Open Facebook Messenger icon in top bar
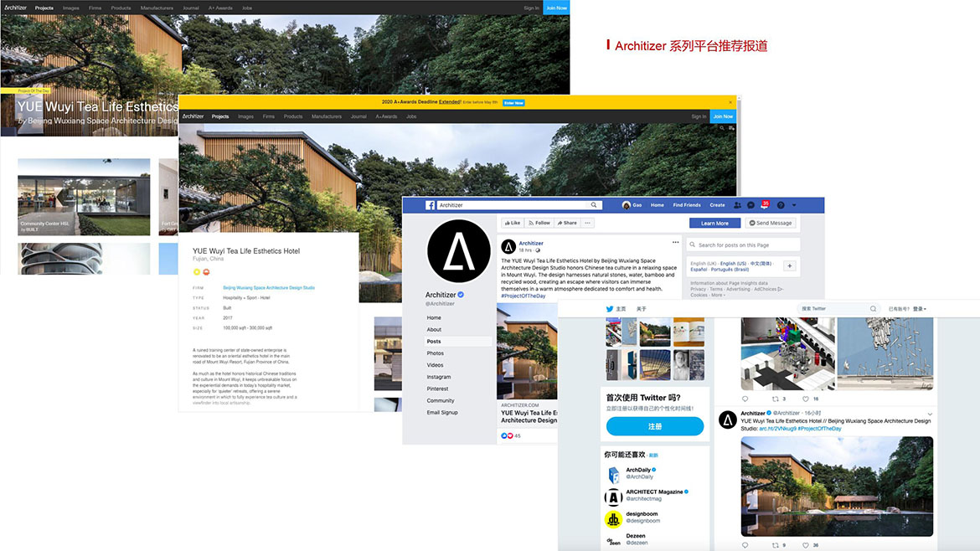The height and width of the screenshot is (551, 980). 750,205
